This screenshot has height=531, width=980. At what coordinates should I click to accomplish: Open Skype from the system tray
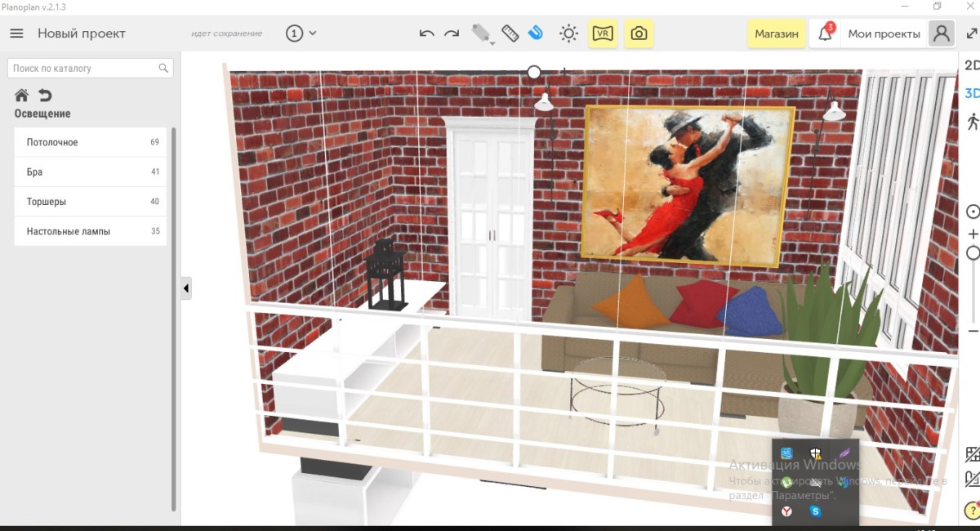815,511
